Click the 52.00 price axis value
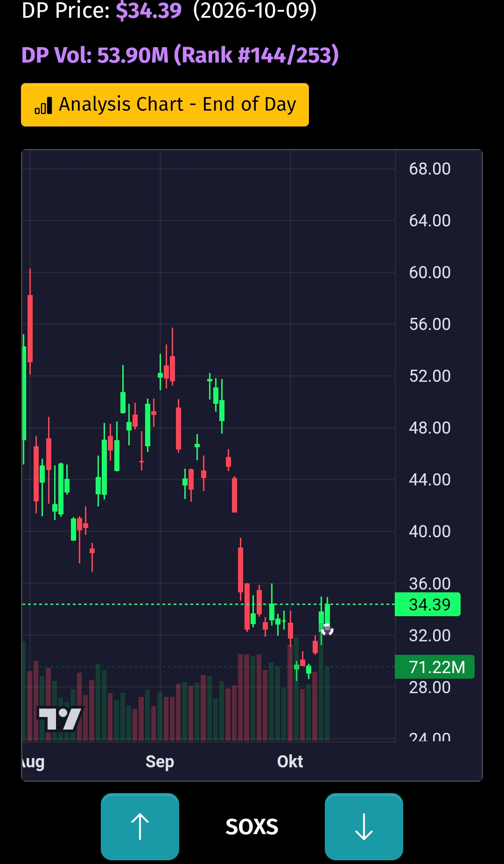This screenshot has height=864, width=504. [x=430, y=376]
